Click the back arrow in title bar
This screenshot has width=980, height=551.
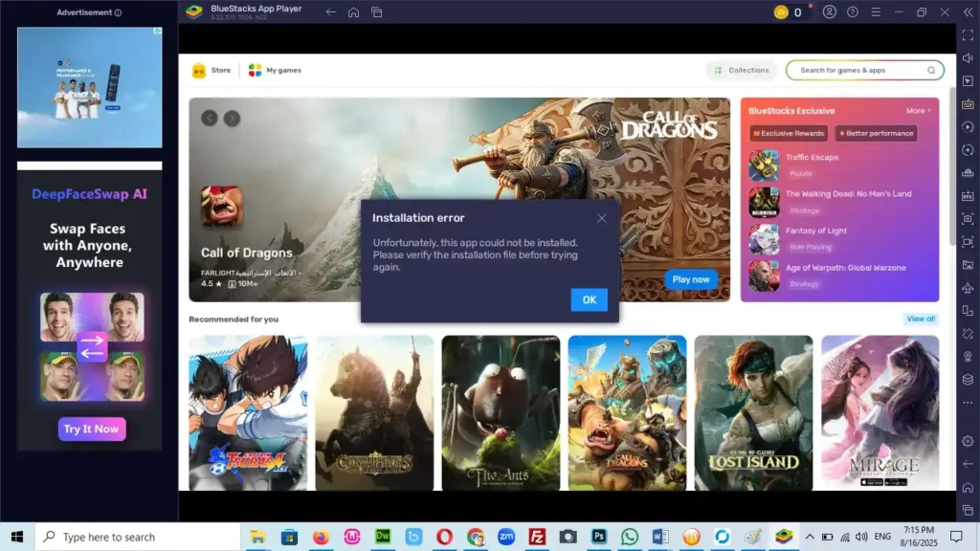point(331,12)
